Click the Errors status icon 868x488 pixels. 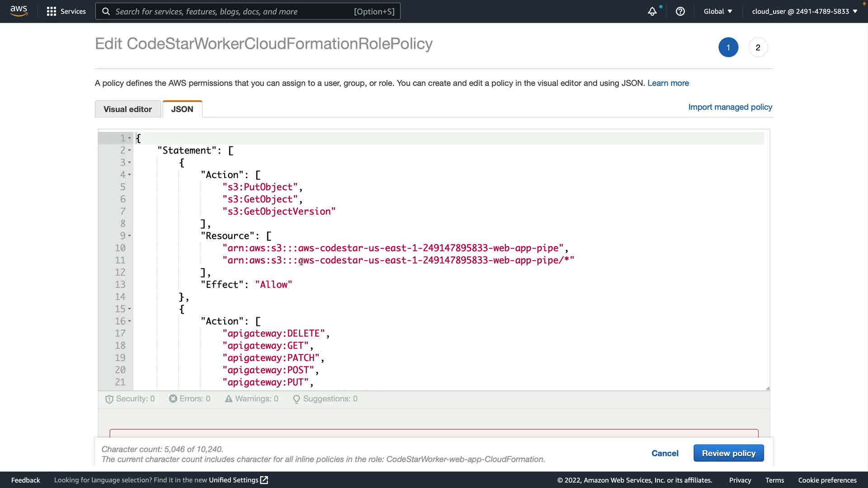coord(173,399)
